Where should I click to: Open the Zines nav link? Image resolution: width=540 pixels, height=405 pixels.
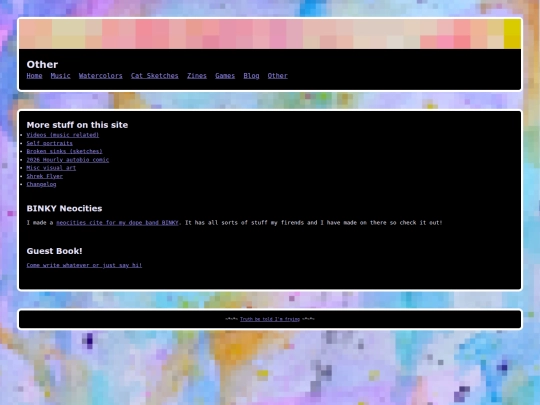[197, 76]
